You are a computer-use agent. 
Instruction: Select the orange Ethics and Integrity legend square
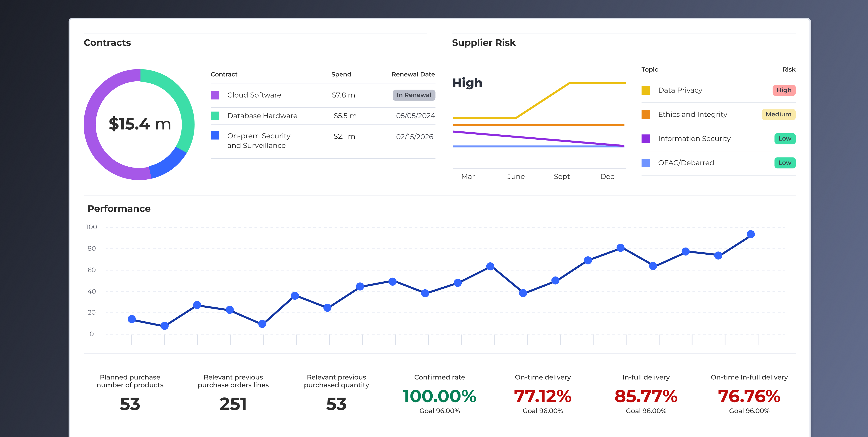point(646,114)
